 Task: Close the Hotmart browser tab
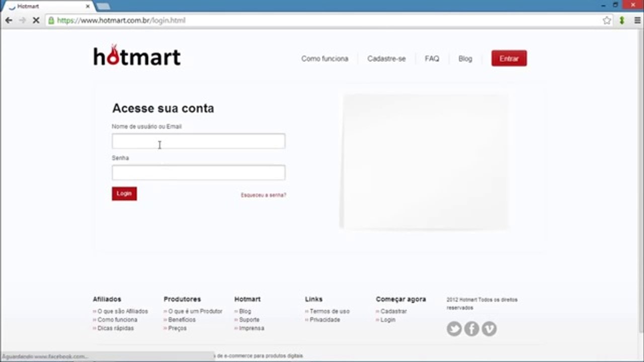(x=88, y=7)
